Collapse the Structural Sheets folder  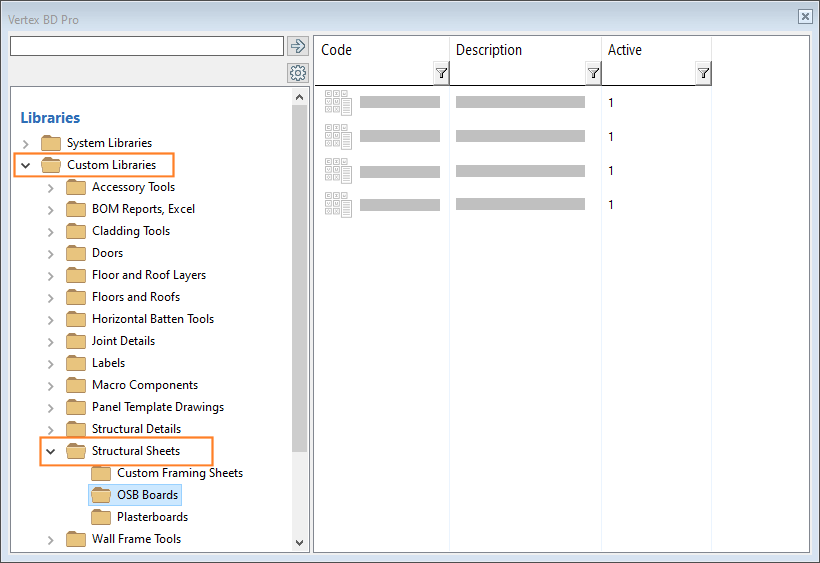tap(51, 452)
